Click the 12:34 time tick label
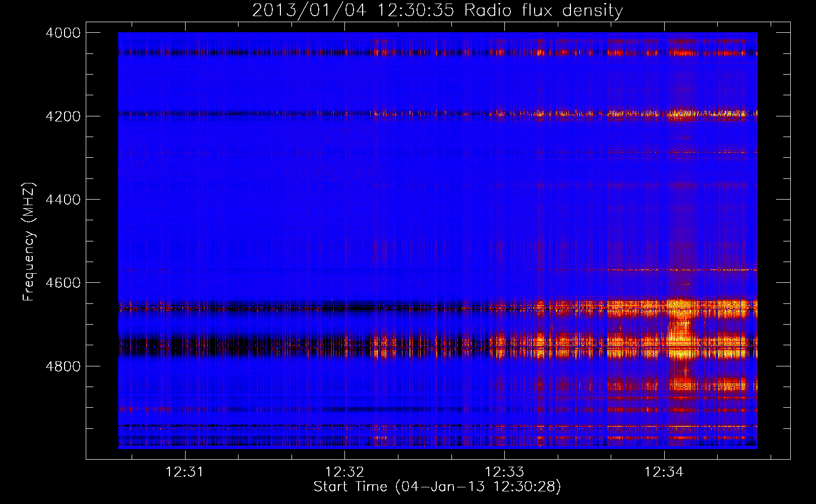 (x=664, y=472)
